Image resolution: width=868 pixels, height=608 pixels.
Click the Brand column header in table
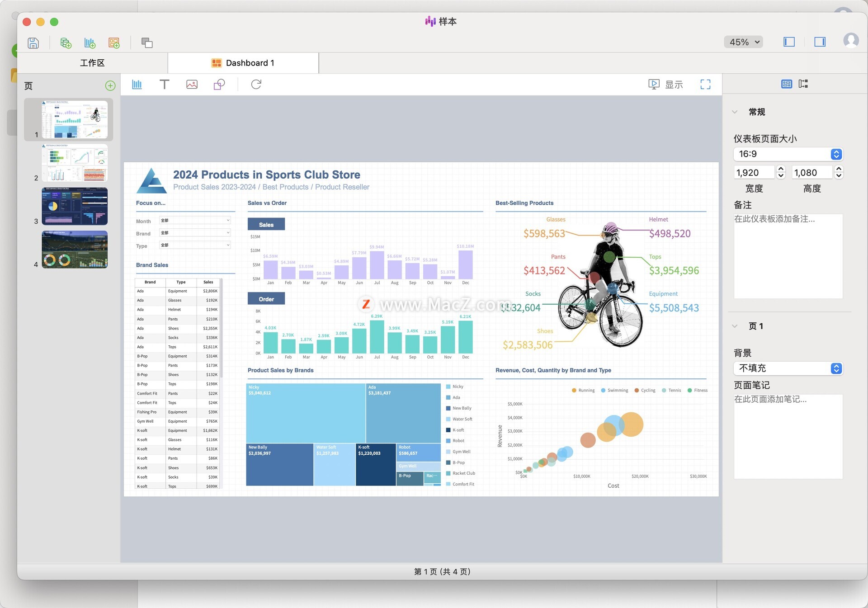150,282
